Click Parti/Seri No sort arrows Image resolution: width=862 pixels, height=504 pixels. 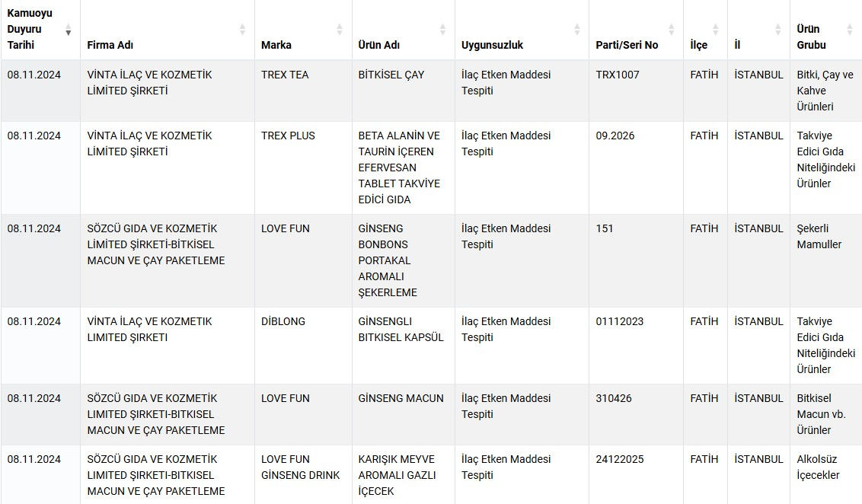[671, 30]
